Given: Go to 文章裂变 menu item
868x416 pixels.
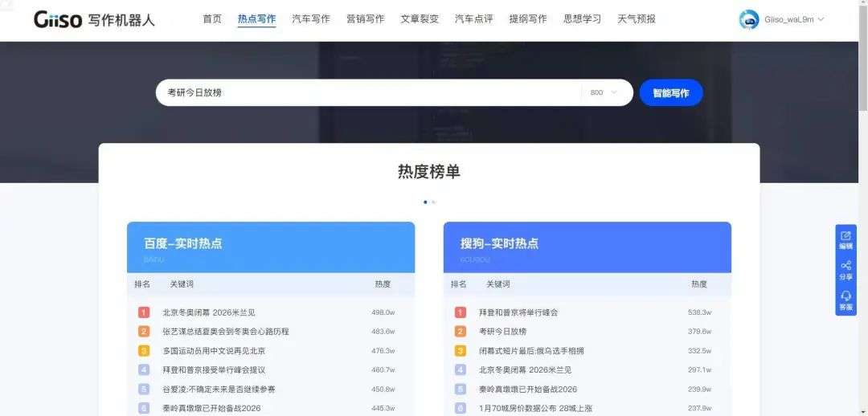Looking at the screenshot, I should point(420,18).
